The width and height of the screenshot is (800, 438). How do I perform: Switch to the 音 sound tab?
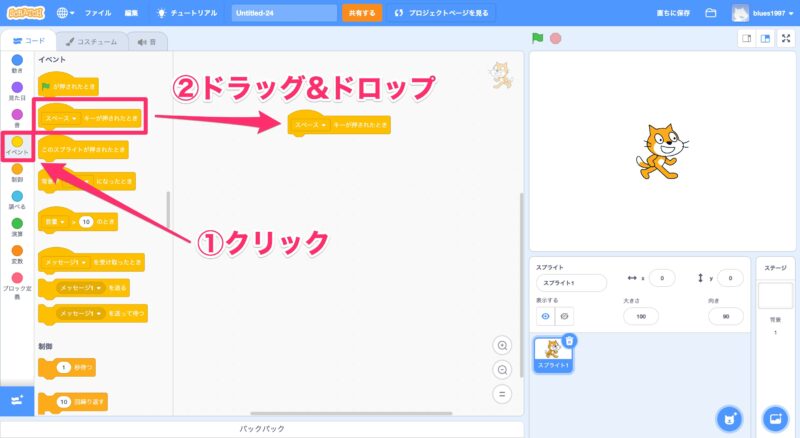[x=147, y=41]
